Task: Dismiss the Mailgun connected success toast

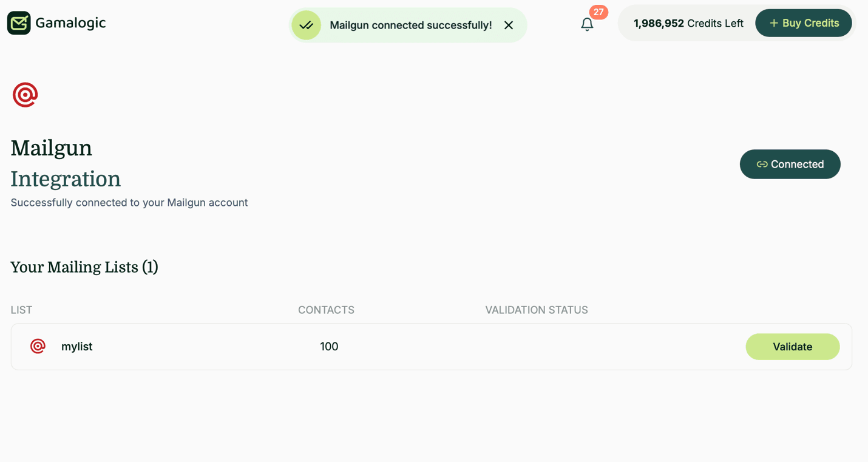Action: (x=509, y=25)
